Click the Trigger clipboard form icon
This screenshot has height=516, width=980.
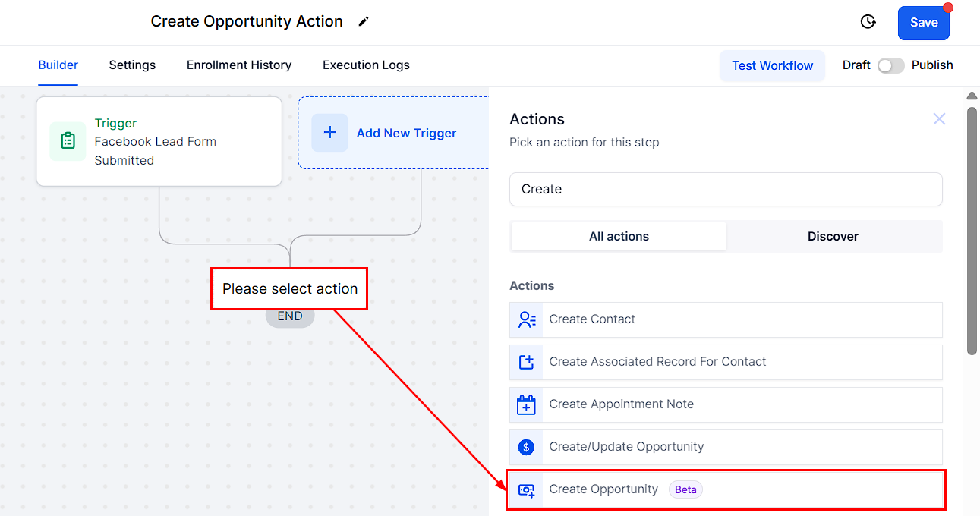pos(68,141)
